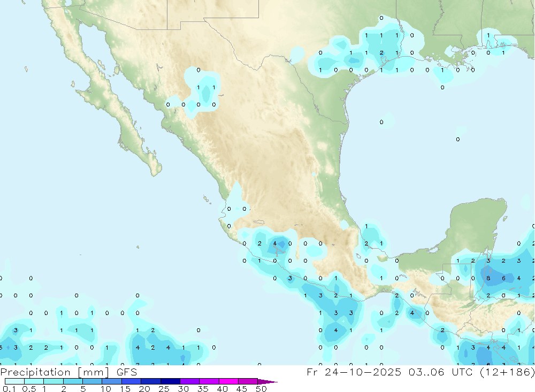Click the '25' legend scale label
The image size is (535, 392).
[x=164, y=389]
